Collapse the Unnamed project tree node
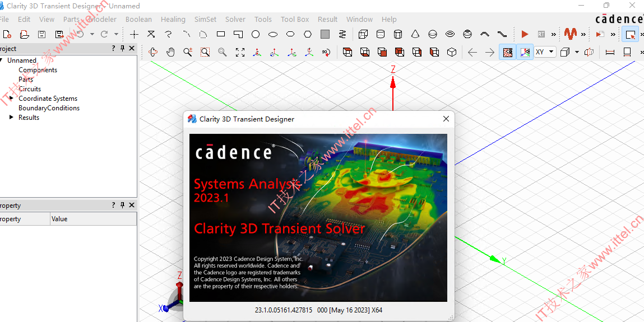The image size is (644, 322). tap(2, 60)
